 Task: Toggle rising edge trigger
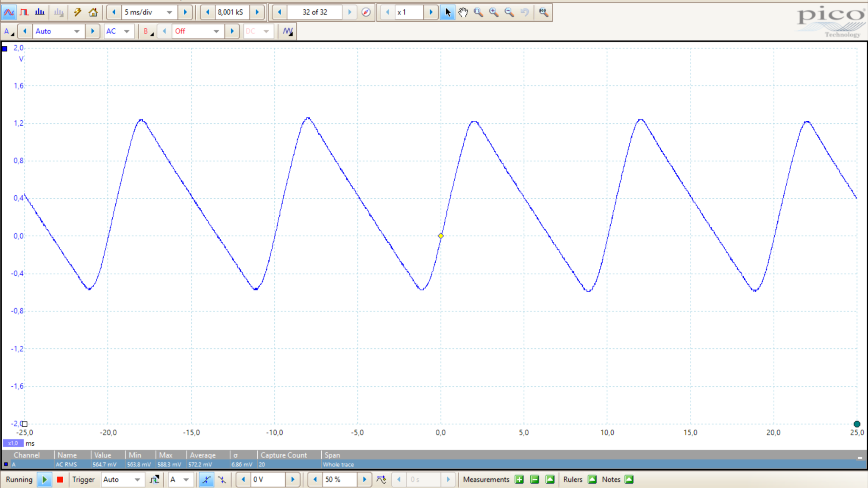tap(206, 480)
